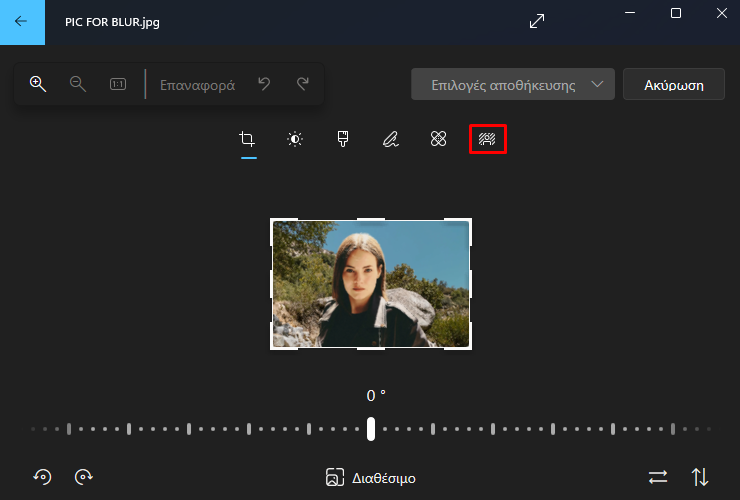Rotate the image clockwise

(84, 477)
